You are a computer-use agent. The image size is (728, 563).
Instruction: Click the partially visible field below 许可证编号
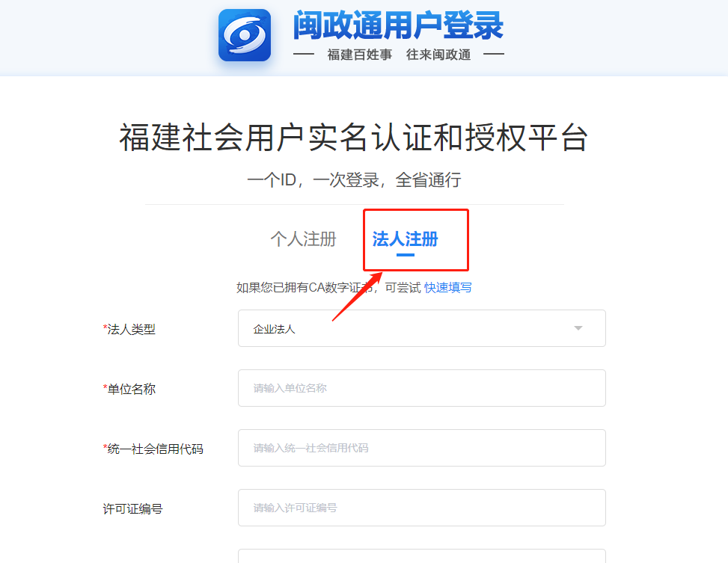(x=421, y=556)
